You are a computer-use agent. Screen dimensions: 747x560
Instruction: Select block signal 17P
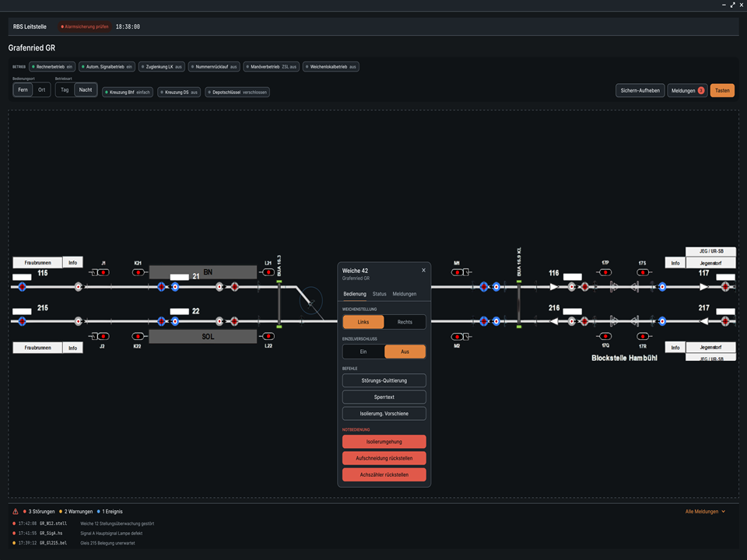pyautogui.click(x=605, y=272)
